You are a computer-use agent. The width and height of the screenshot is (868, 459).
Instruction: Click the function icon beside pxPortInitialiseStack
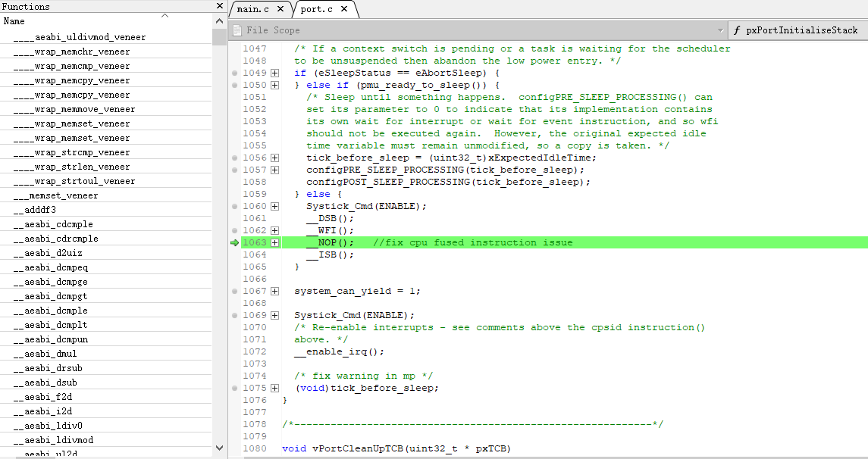(x=736, y=30)
